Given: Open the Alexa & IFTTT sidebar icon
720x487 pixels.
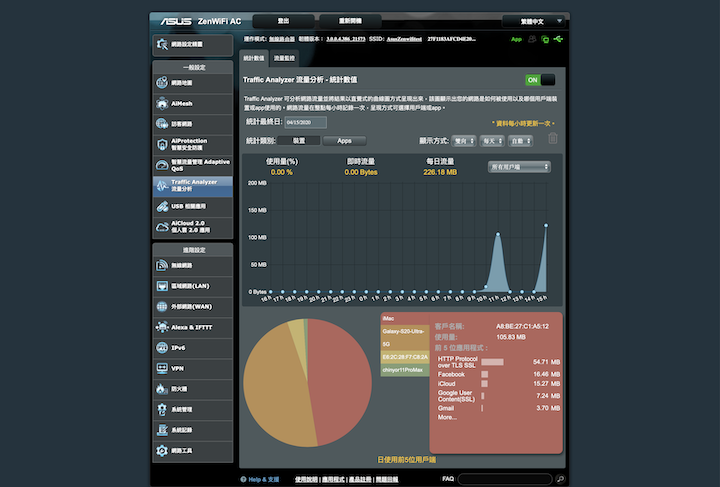Looking at the screenshot, I should click(x=162, y=327).
